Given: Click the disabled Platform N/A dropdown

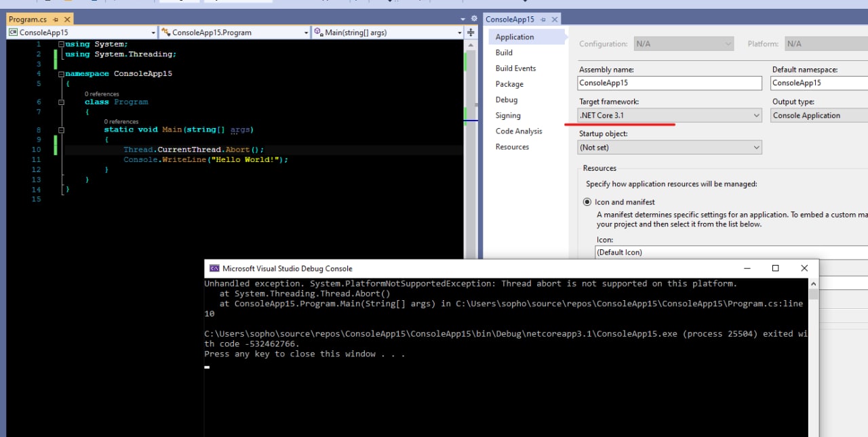Looking at the screenshot, I should click(826, 44).
